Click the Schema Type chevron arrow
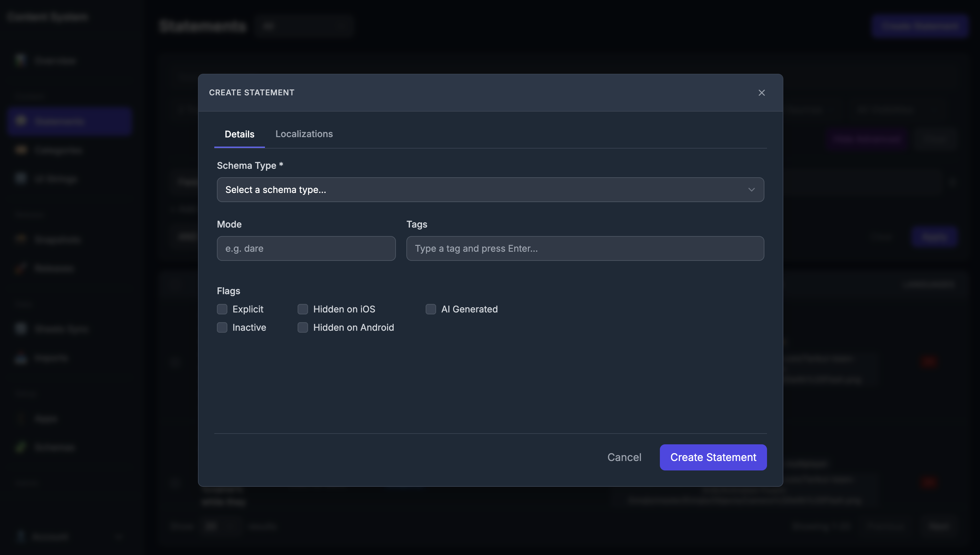Viewport: 980px width, 555px height. [x=751, y=189]
